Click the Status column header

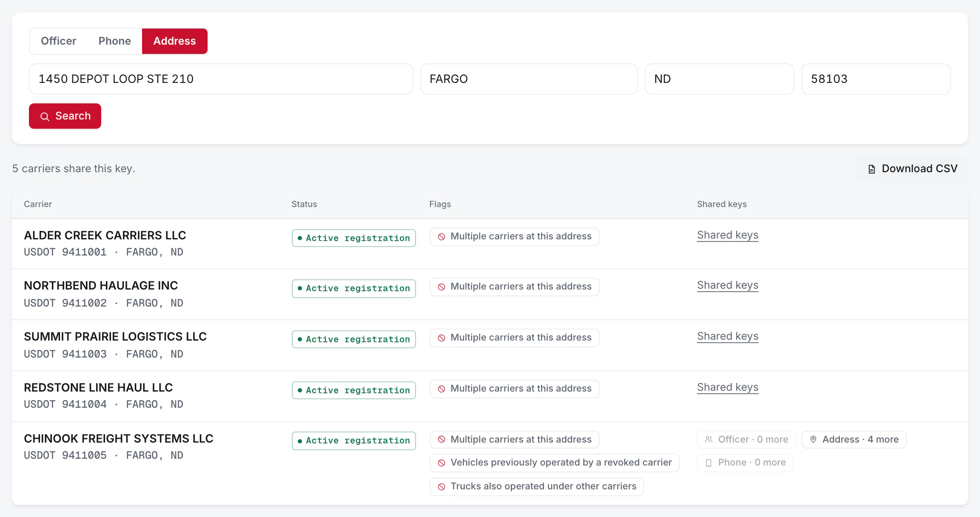pos(304,204)
